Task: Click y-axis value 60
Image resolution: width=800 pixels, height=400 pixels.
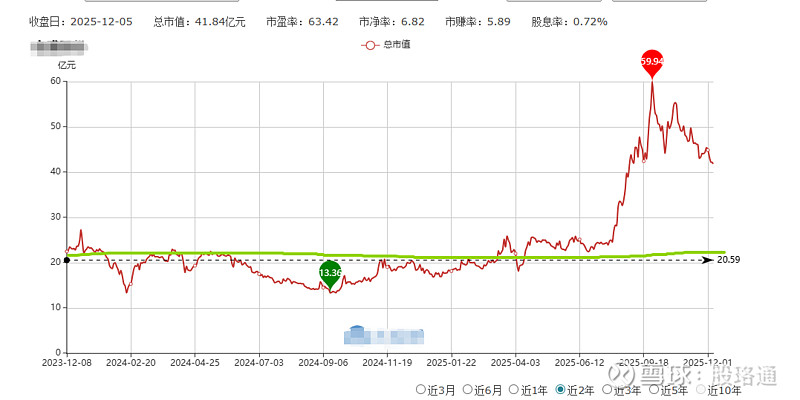Action: tap(55, 81)
